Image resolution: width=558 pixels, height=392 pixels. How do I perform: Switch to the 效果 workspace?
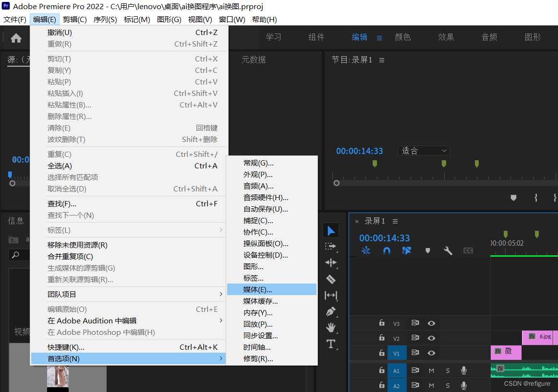pyautogui.click(x=446, y=37)
